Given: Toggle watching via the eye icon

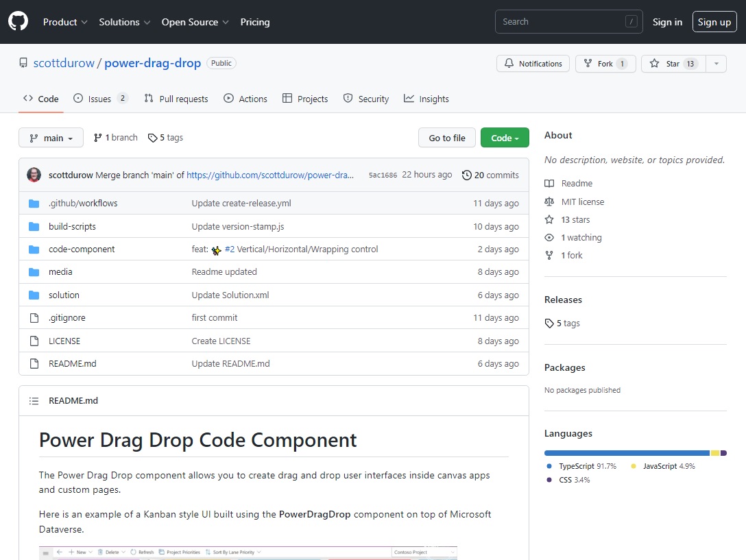Looking at the screenshot, I should point(549,237).
